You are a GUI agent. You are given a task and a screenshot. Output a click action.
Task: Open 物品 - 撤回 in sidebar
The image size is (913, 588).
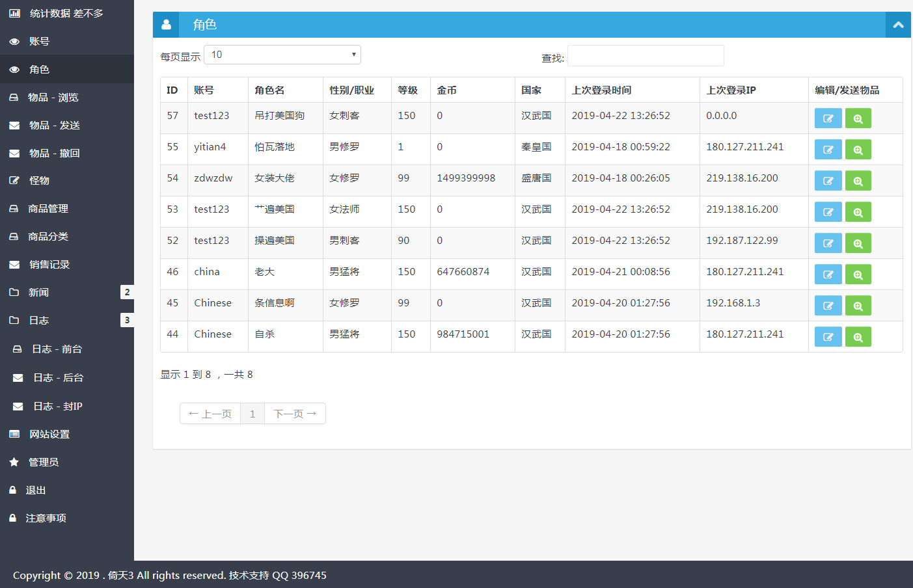(x=66, y=154)
